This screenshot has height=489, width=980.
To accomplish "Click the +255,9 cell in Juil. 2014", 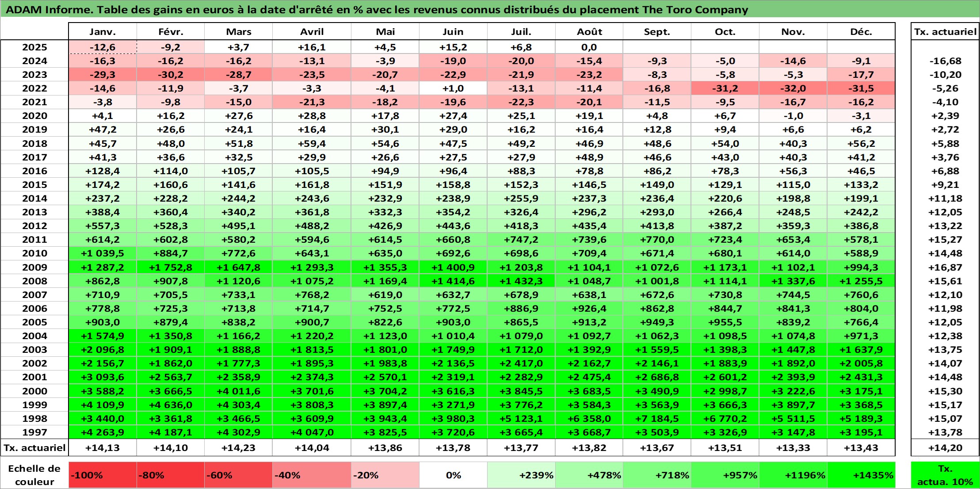I will (522, 199).
